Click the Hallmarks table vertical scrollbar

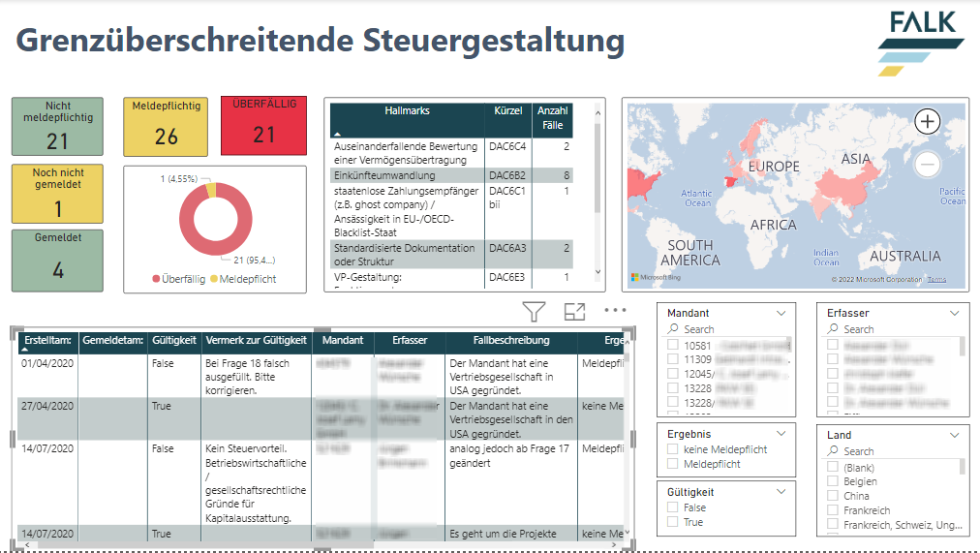point(597,169)
